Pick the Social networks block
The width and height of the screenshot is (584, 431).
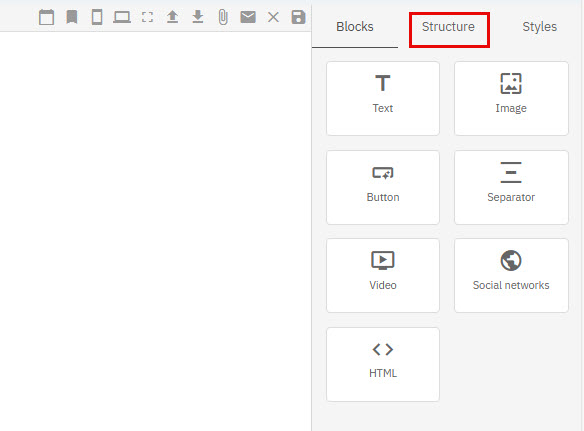click(511, 276)
